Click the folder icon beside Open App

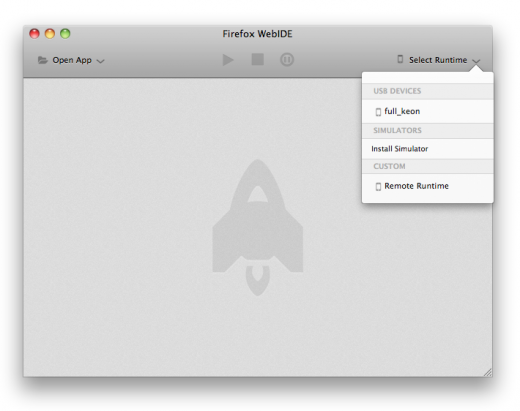(x=43, y=60)
